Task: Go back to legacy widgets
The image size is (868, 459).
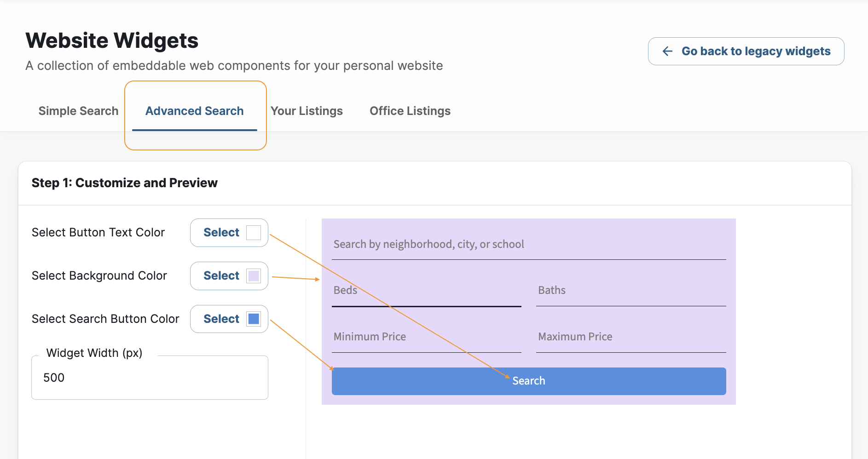Action: [x=746, y=51]
